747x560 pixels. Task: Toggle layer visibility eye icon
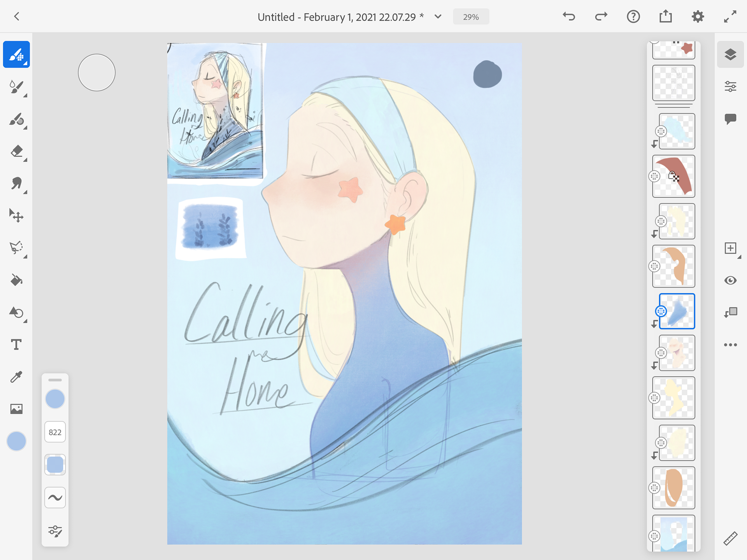click(x=730, y=280)
